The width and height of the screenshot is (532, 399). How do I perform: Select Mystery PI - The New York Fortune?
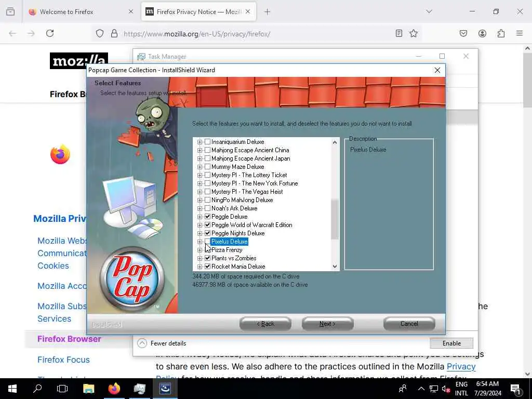click(255, 183)
